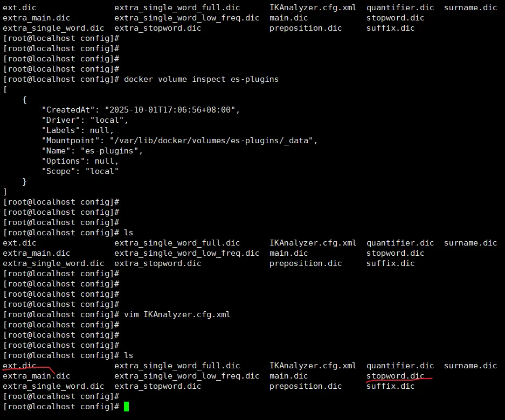Screen dimensions: 505x420
Task: Click the opening square bracket of JSON output
Action: pos(5,89)
